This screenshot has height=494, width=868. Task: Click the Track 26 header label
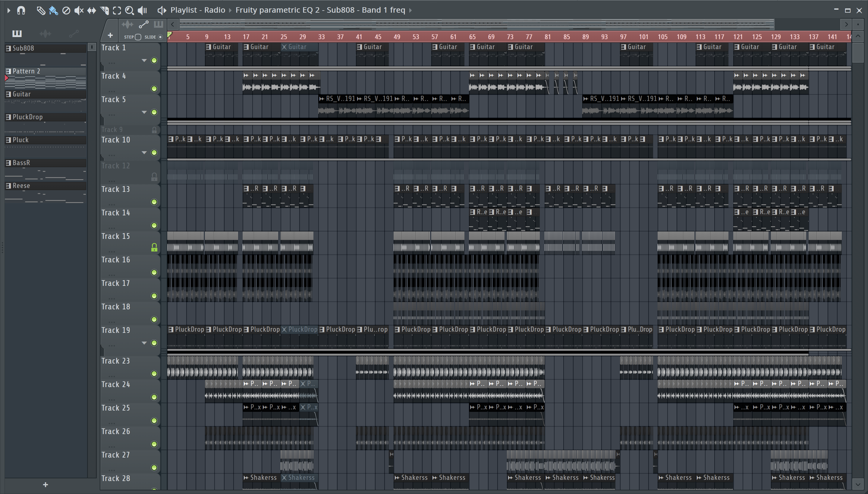tap(116, 431)
